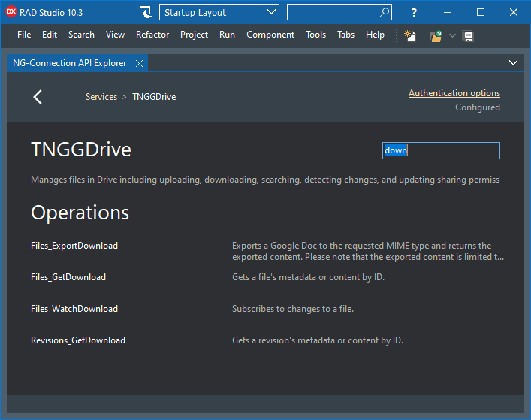
Task: Open the Refactor menu
Action: [x=152, y=35]
